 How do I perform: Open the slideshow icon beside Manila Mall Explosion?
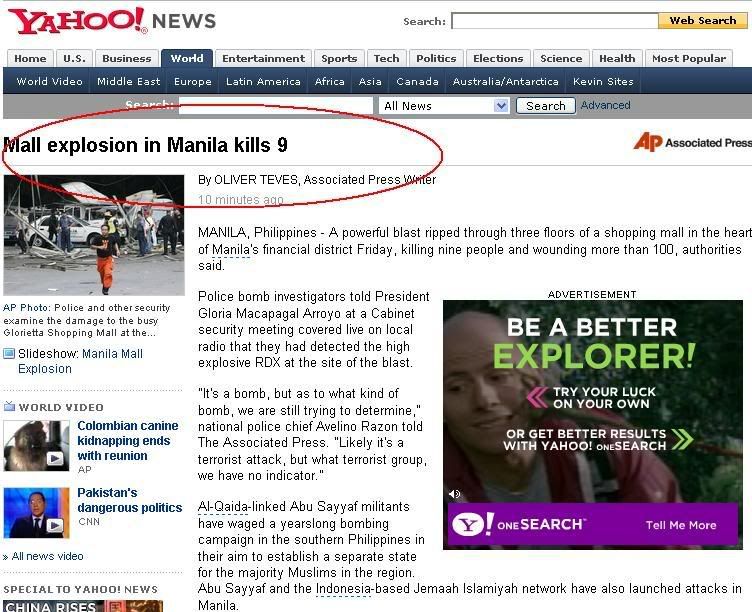tap(9, 354)
